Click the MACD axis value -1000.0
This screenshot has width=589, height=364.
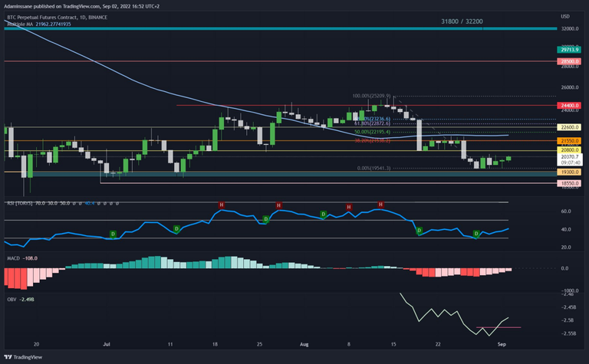pos(570,291)
